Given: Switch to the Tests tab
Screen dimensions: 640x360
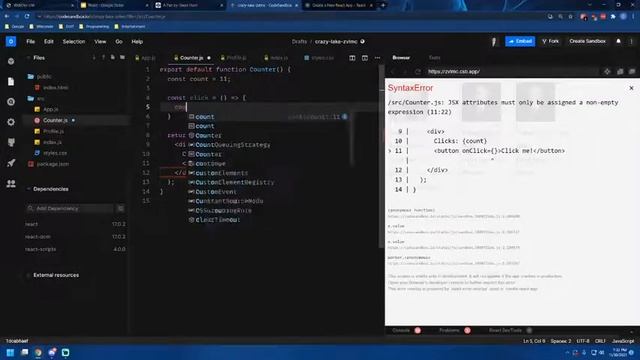Looking at the screenshot, I should (x=434, y=58).
